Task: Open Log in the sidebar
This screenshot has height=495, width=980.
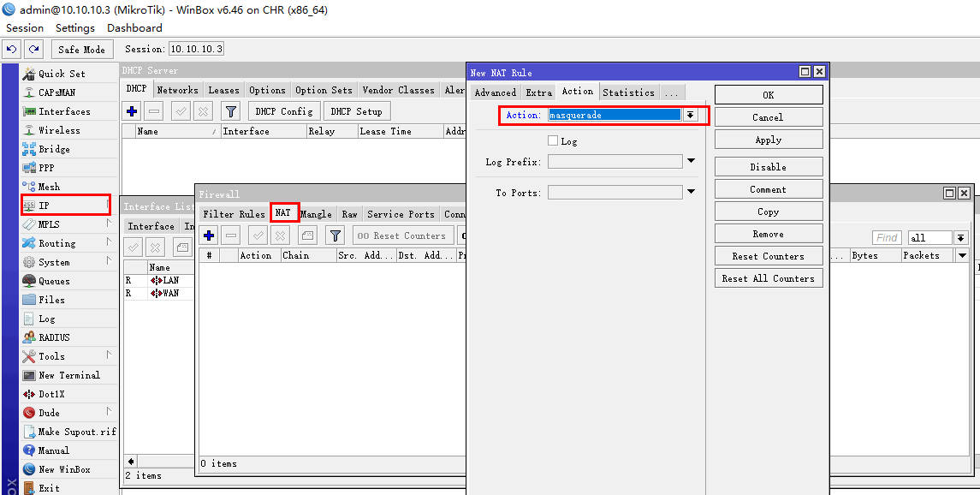Action: point(47,318)
